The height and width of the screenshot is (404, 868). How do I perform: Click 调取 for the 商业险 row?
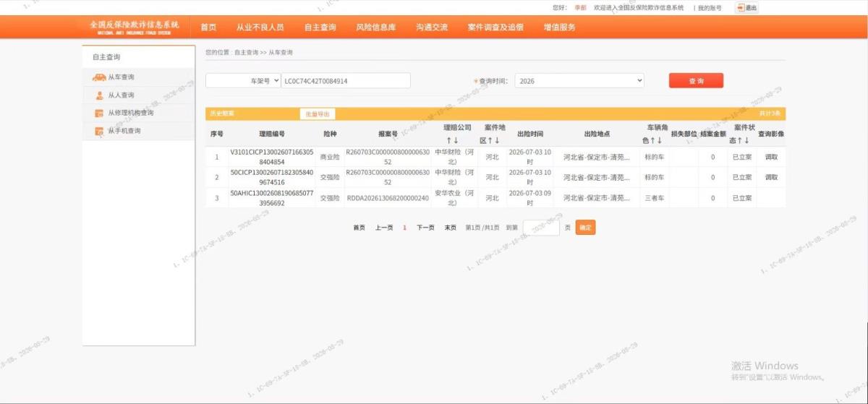coord(771,157)
